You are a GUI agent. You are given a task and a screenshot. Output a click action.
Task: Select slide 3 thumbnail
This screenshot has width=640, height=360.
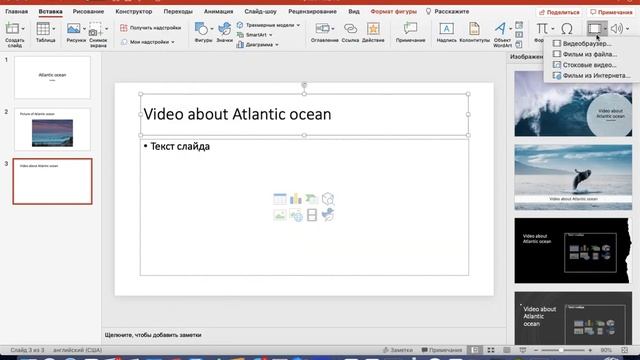coord(52,181)
